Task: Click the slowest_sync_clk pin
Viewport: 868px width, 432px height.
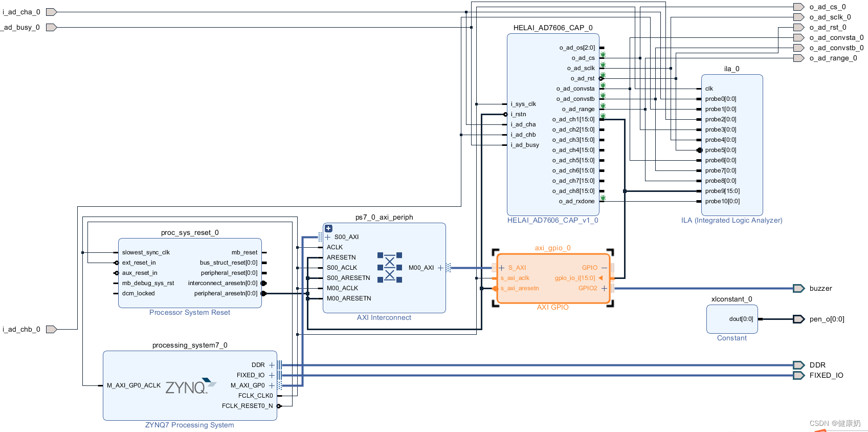Action: [146, 252]
